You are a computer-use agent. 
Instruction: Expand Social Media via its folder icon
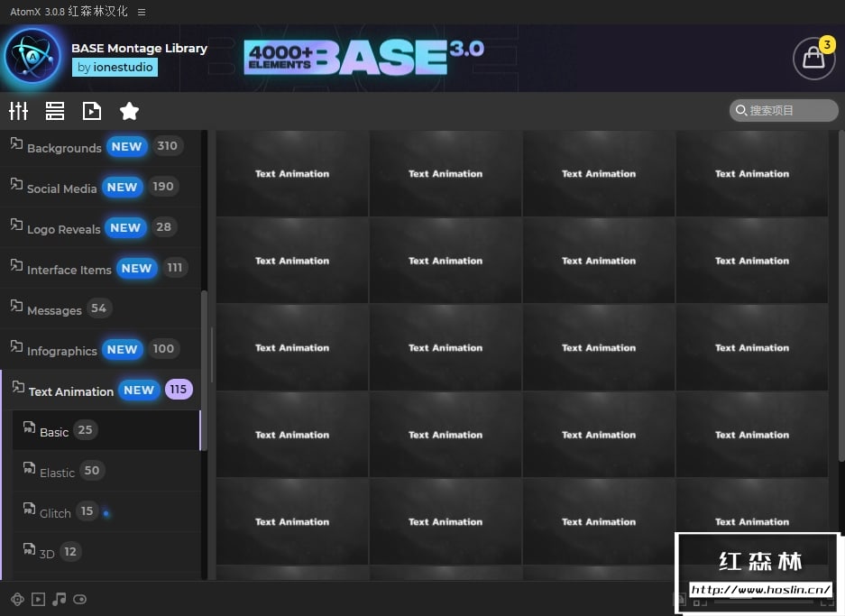click(x=17, y=184)
